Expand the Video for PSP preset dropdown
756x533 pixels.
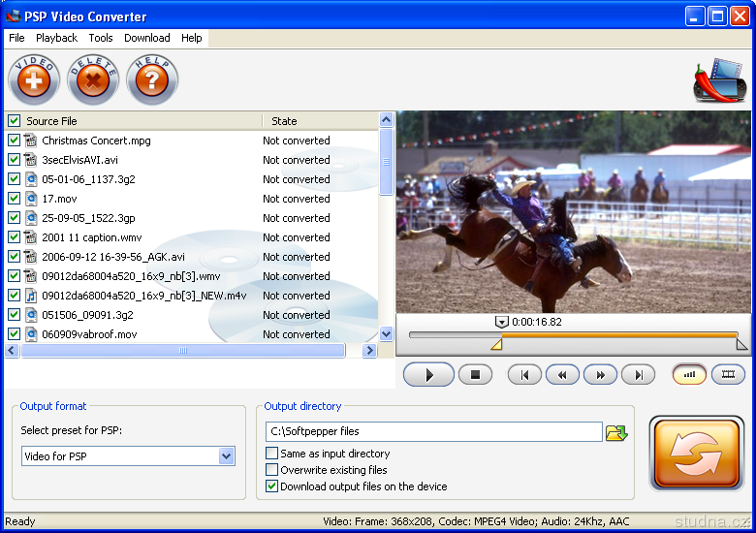(x=227, y=456)
